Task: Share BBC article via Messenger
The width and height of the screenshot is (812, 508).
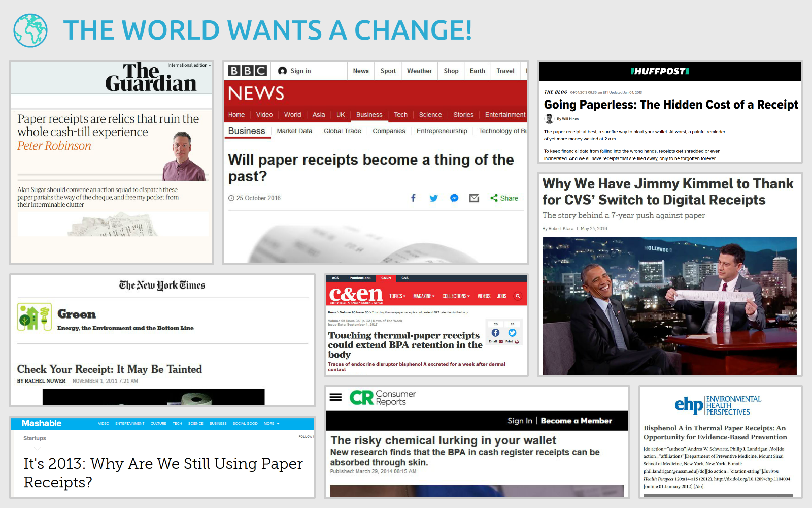Action: coord(454,198)
